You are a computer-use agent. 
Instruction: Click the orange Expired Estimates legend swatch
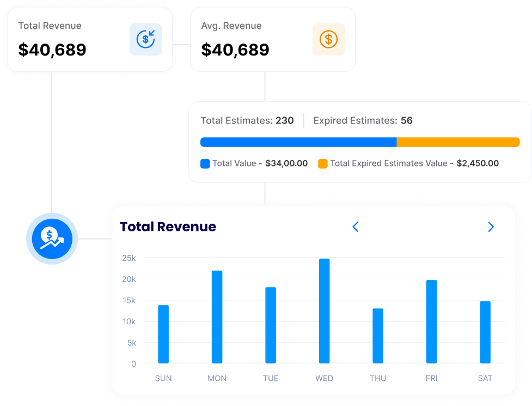point(323,164)
